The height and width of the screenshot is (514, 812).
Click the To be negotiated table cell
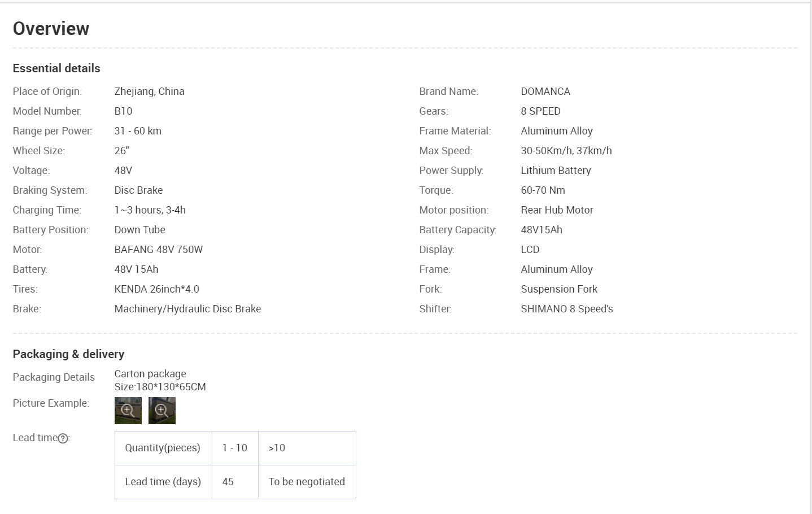[306, 482]
